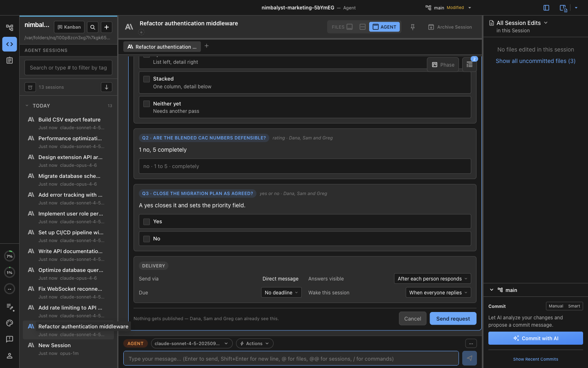588x368 pixels.
Task: Click the down-arrow sort icon in sessions header
Action: (x=107, y=87)
